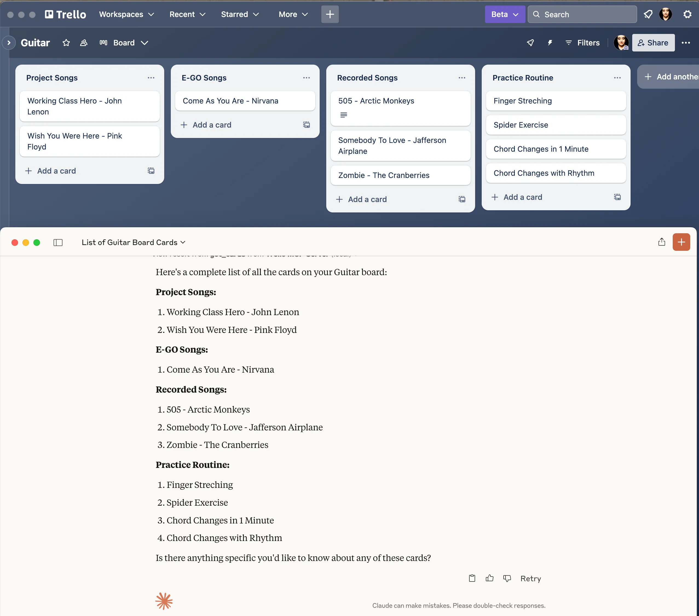This screenshot has height=616, width=699.
Task: Expand the List of Guitar Board Cards title
Action: 133,242
